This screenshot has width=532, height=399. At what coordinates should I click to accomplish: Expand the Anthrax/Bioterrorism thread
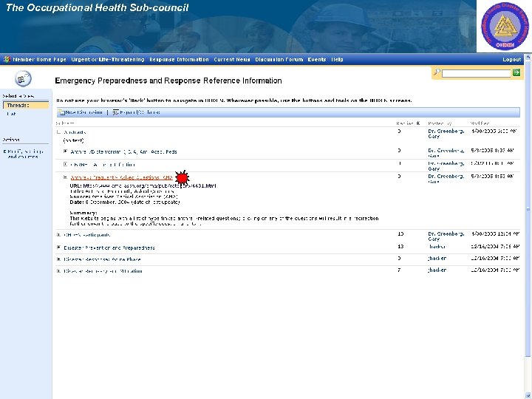click(66, 151)
